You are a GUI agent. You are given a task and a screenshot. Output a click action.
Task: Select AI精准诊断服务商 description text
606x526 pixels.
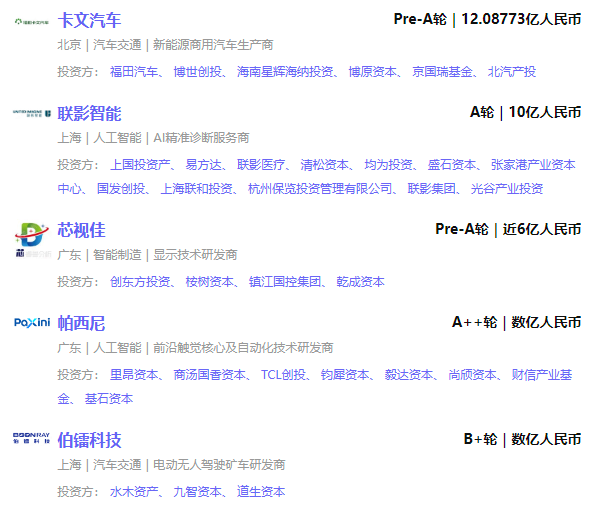pos(201,138)
